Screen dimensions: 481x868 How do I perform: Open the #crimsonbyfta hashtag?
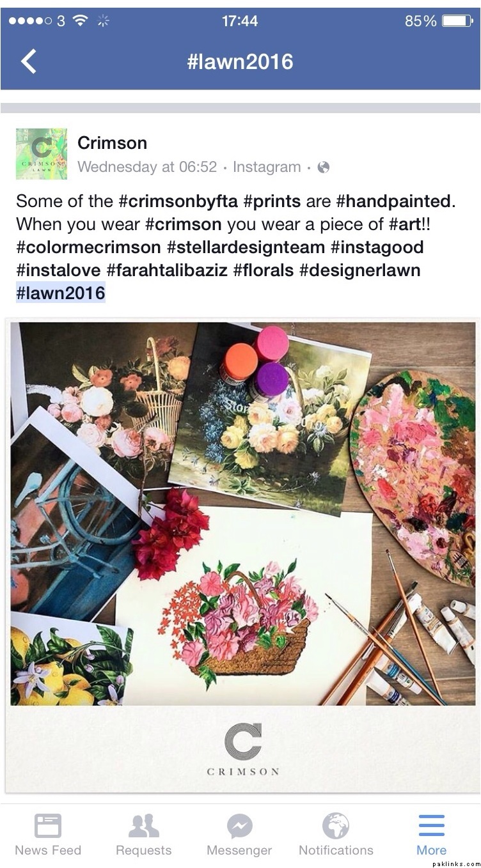[x=178, y=201]
